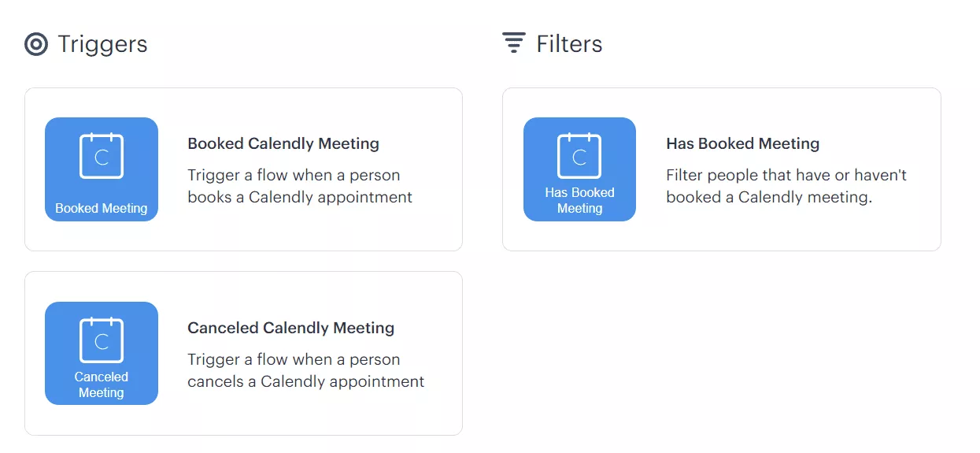Open the Booked Calendly Meeting trigger card
Image resolution: width=980 pixels, height=453 pixels.
243,169
